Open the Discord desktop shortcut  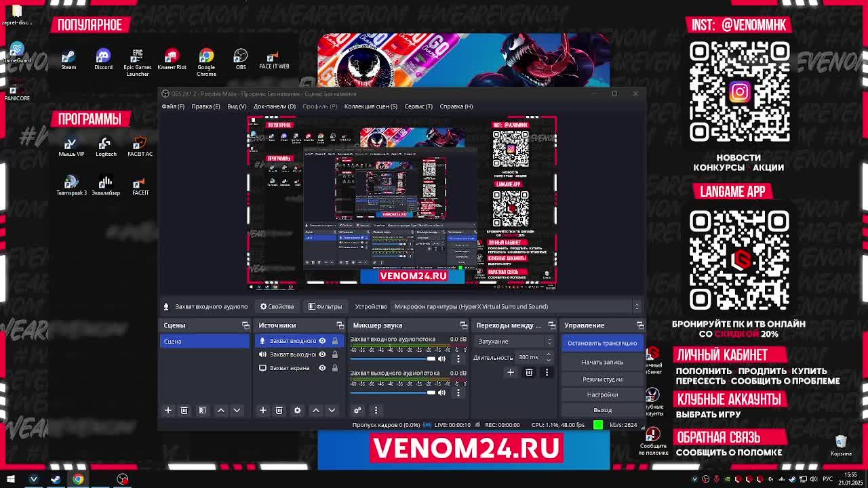tap(103, 59)
